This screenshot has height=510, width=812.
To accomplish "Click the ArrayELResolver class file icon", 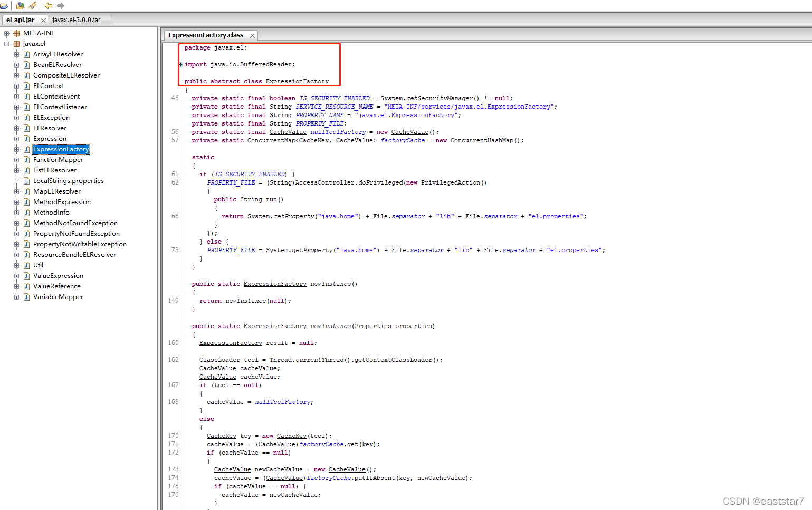I will [x=26, y=54].
